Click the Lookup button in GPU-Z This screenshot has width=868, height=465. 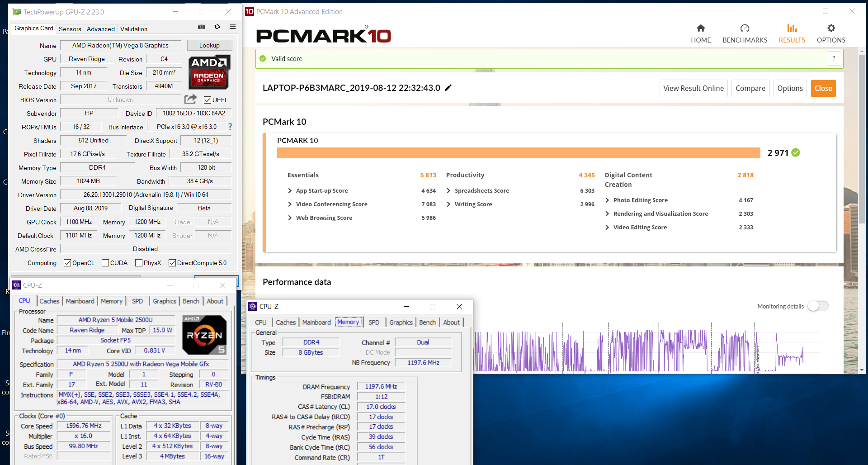[x=209, y=45]
